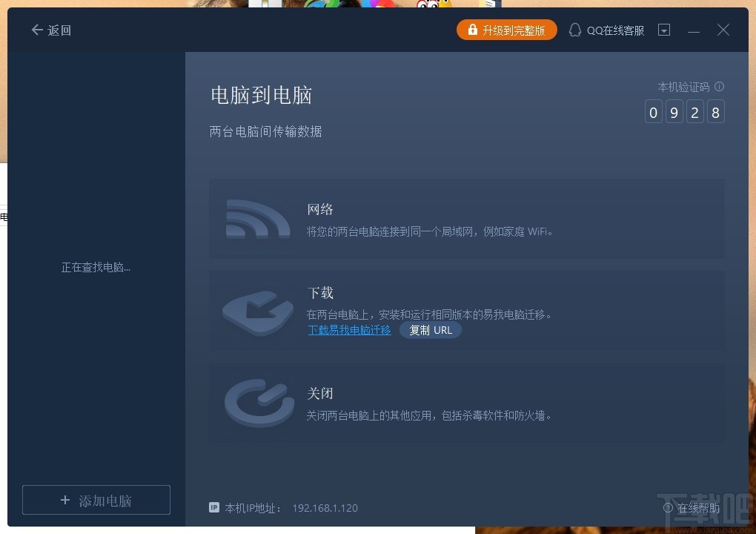Click the lock icon on 升级到完整版 button
Image resolution: width=756 pixels, height=534 pixels.
click(x=472, y=30)
